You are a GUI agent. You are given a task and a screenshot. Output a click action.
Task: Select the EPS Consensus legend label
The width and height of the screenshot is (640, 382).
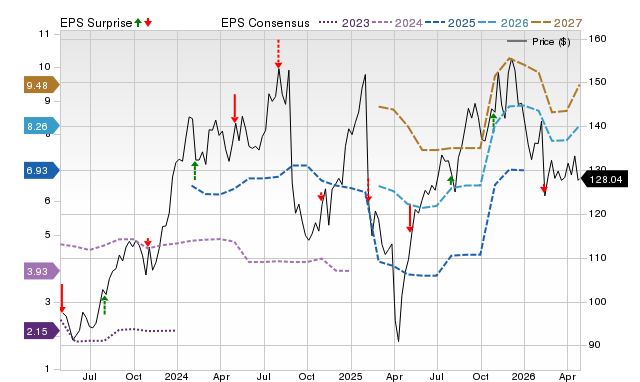tap(265, 23)
